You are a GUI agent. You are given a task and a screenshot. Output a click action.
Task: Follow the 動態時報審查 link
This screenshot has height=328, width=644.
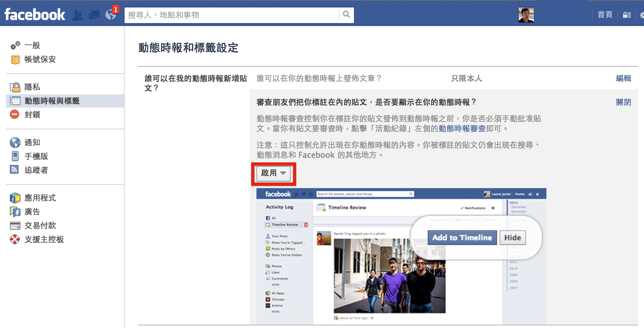click(x=462, y=128)
